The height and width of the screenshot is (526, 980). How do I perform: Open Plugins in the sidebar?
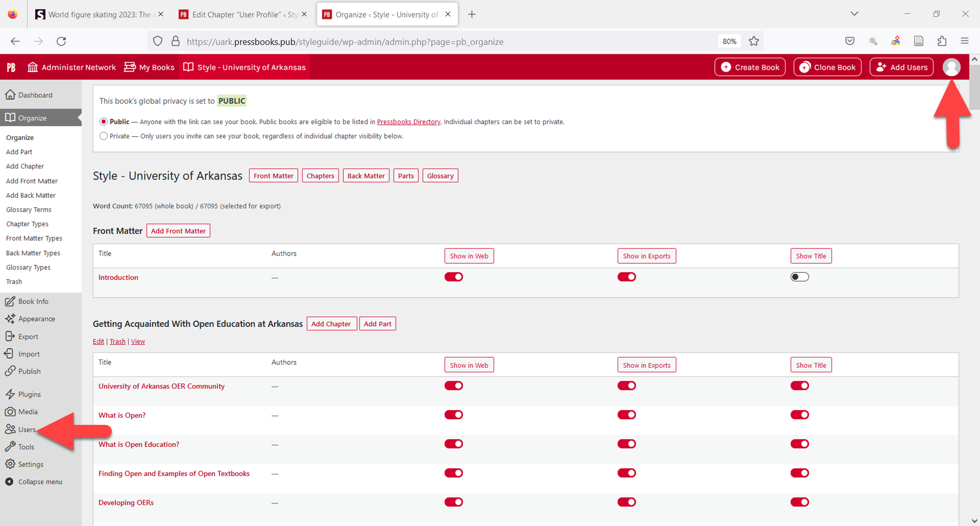[23, 394]
